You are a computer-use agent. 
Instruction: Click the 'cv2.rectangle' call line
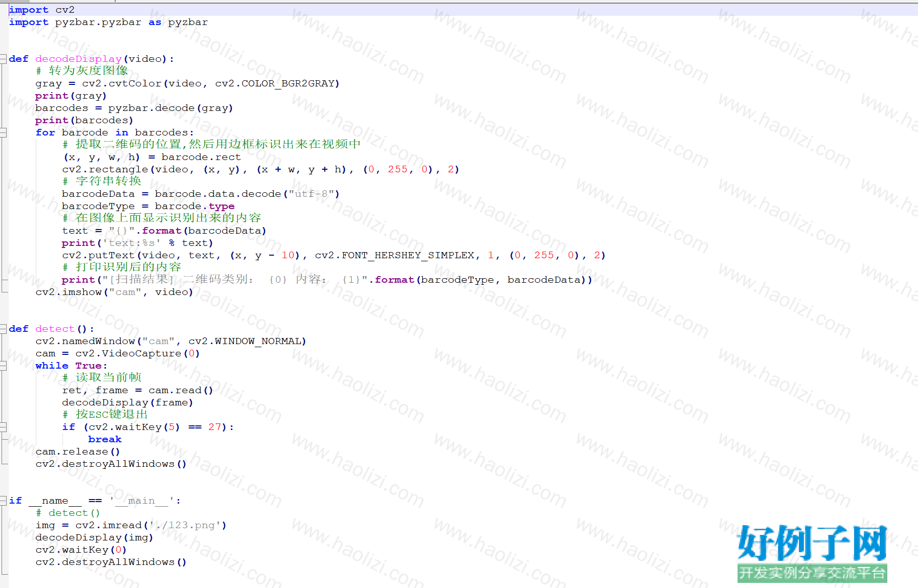pyautogui.click(x=260, y=169)
